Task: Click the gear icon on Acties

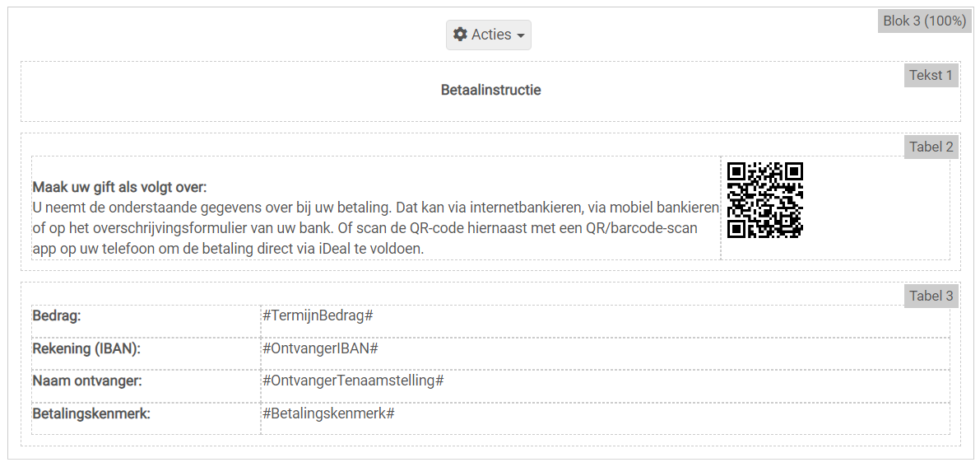Action: coord(461,35)
